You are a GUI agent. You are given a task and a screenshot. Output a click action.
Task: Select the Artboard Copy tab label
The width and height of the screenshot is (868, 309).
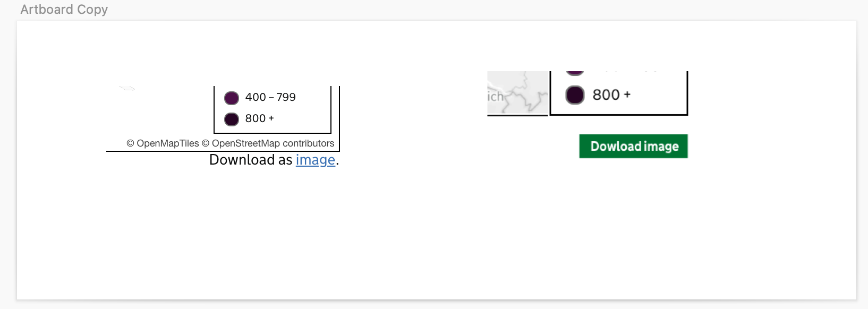(63, 9)
